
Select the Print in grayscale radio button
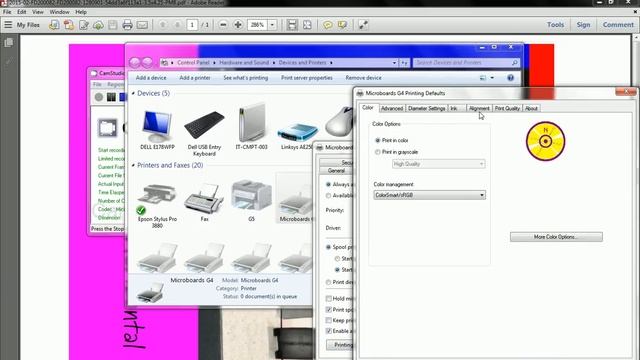(x=378, y=152)
